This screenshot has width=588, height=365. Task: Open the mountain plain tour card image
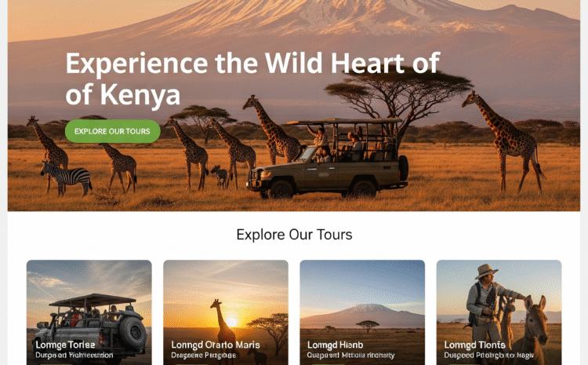362,312
